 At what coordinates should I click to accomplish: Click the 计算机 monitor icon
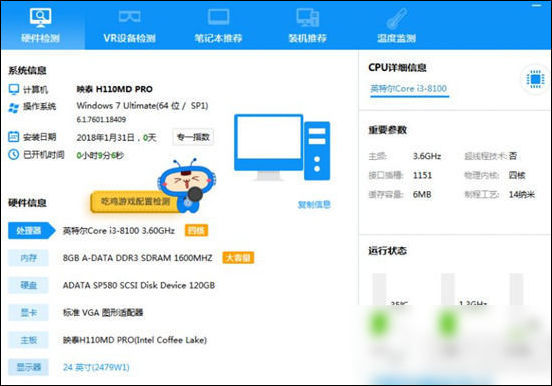point(14,89)
